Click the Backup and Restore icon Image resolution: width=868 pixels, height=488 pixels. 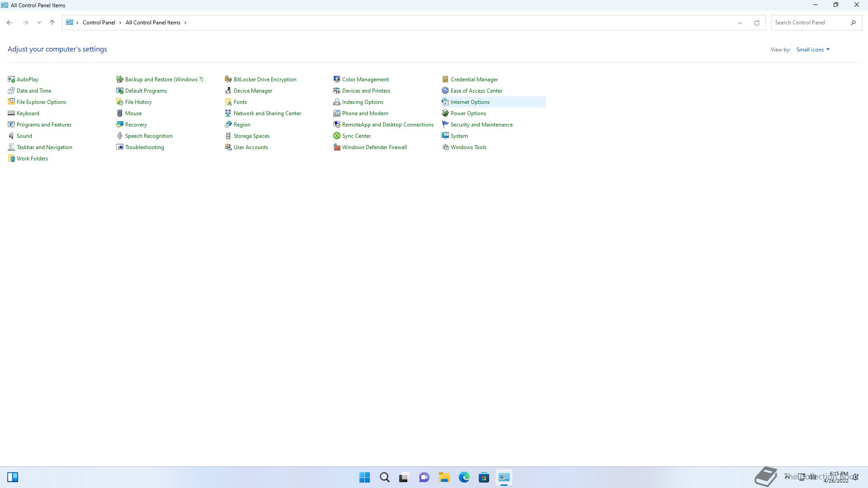tap(120, 80)
